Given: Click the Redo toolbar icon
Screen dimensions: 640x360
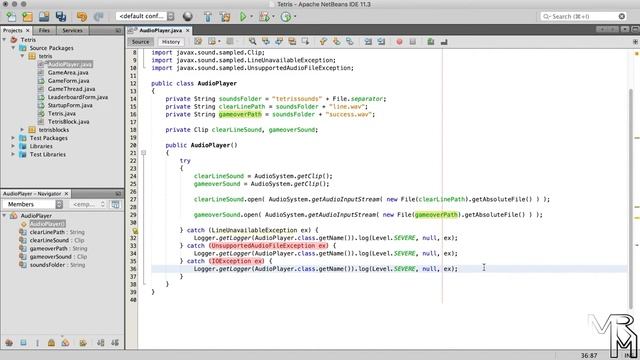Looking at the screenshot, I should pos(98,17).
